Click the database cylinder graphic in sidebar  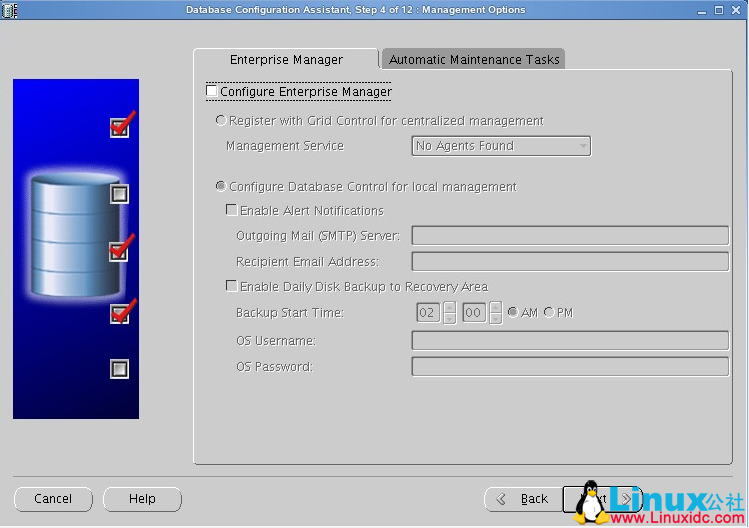[73, 237]
